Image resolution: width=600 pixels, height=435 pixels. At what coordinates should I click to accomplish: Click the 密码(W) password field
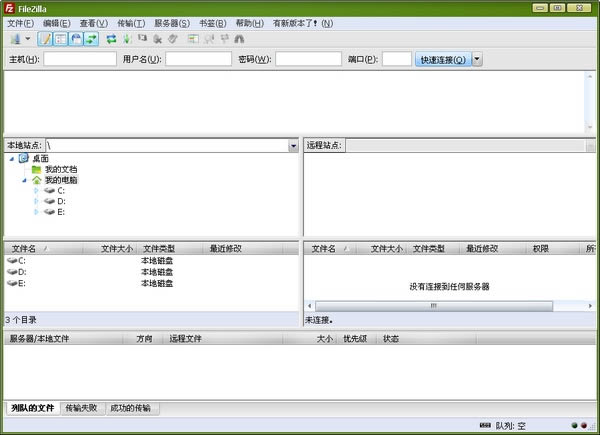308,59
